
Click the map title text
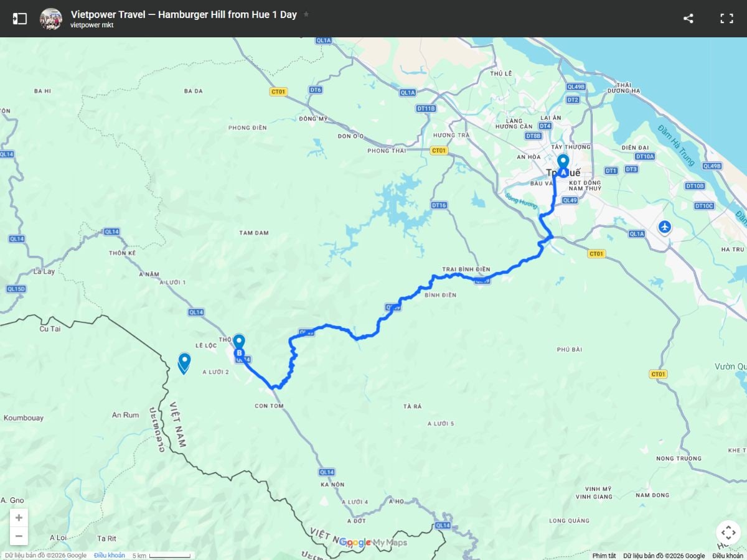point(184,14)
